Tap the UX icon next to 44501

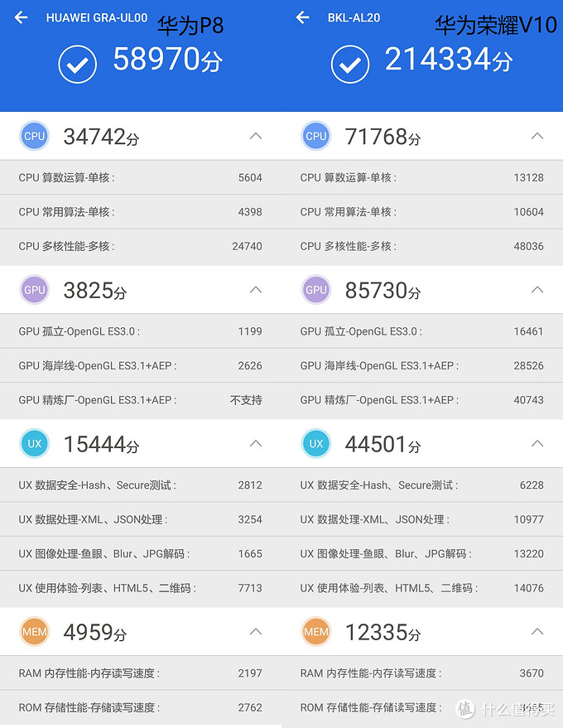click(x=316, y=443)
